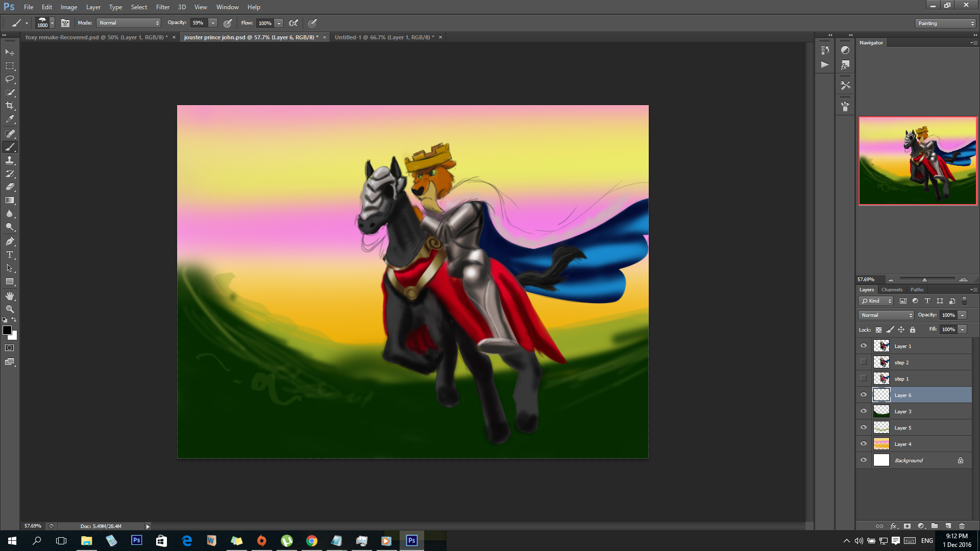Screen dimensions: 980x551
Task: Choose the Gradient tool
Action: click(x=10, y=201)
